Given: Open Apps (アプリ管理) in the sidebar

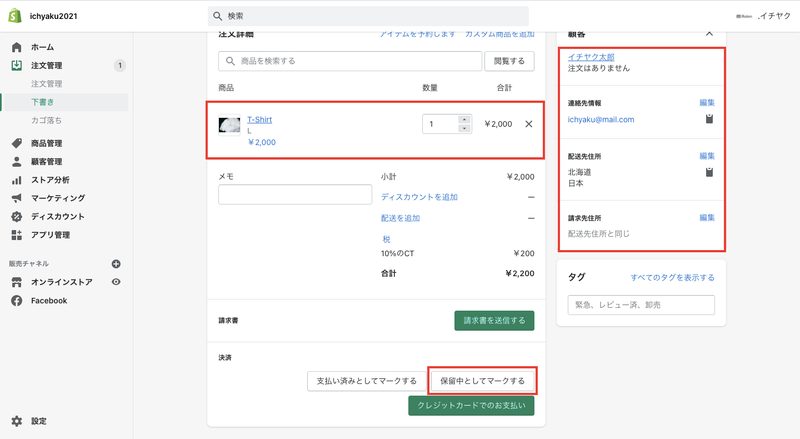Looking at the screenshot, I should pyautogui.click(x=50, y=235).
